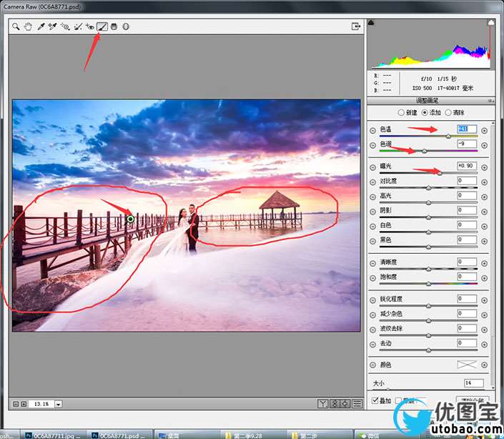Click the 对比度 value input field
504x439 pixels.
click(467, 181)
